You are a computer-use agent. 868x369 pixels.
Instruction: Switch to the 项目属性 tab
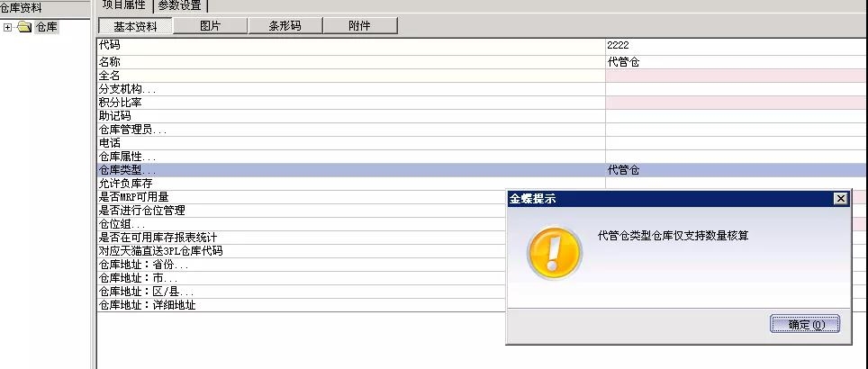coord(124,5)
